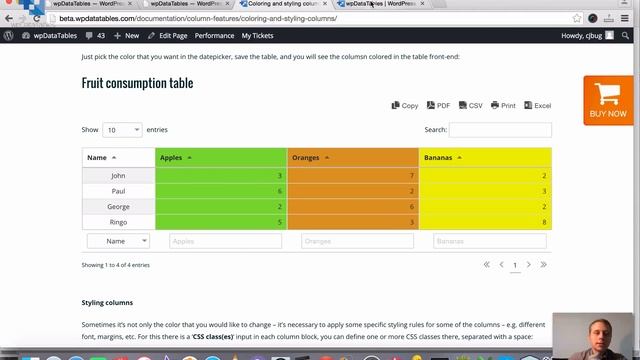Click John's Oranges value 7

pos(412,176)
